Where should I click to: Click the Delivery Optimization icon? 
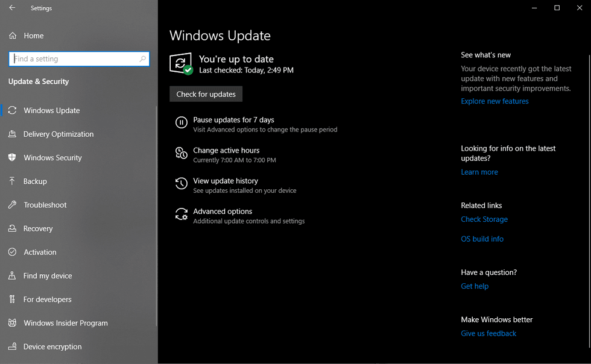(12, 134)
